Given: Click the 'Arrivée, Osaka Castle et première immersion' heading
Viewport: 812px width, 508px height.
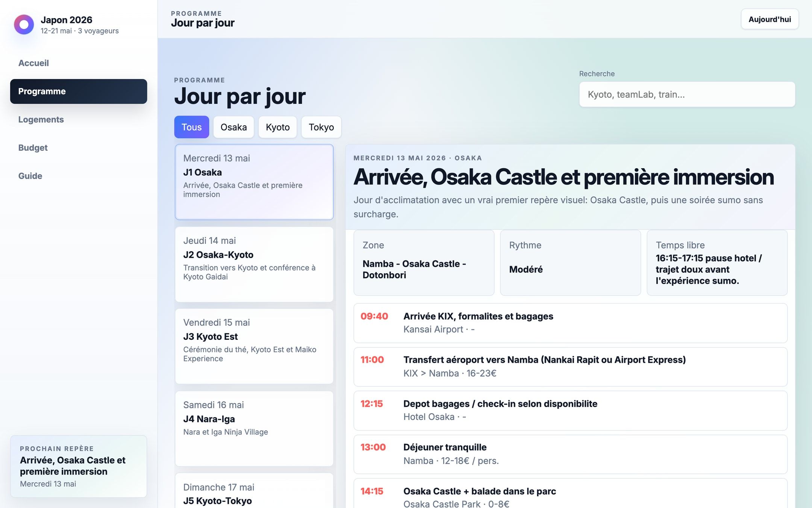Looking at the screenshot, I should pos(564,177).
